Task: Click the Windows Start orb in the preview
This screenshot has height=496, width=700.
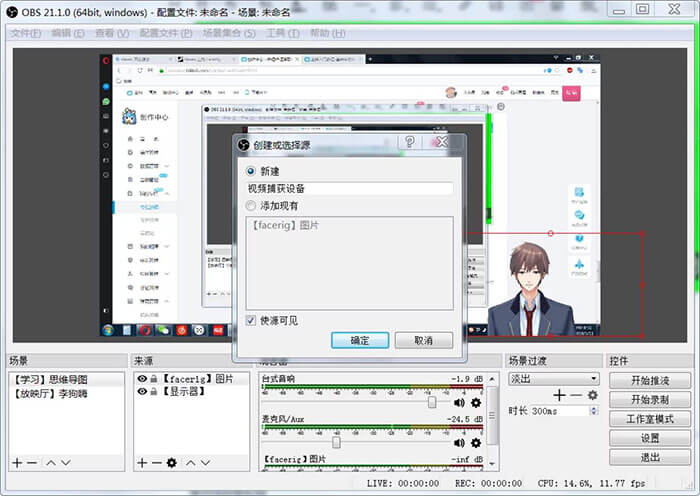Action: (108, 330)
